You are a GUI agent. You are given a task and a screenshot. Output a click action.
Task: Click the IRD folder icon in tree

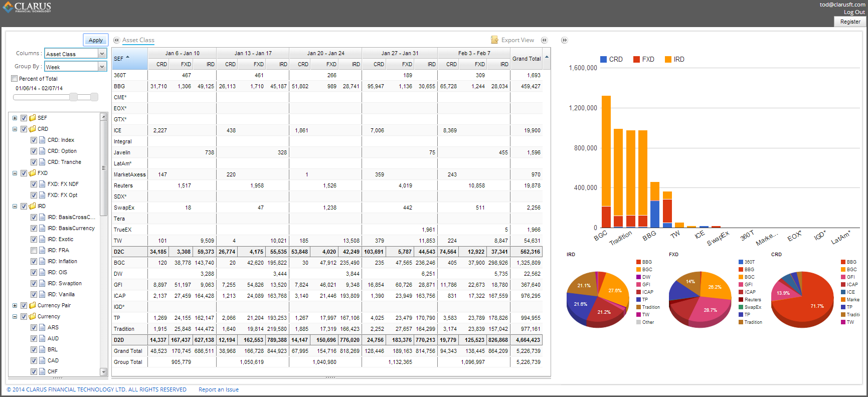click(33, 206)
